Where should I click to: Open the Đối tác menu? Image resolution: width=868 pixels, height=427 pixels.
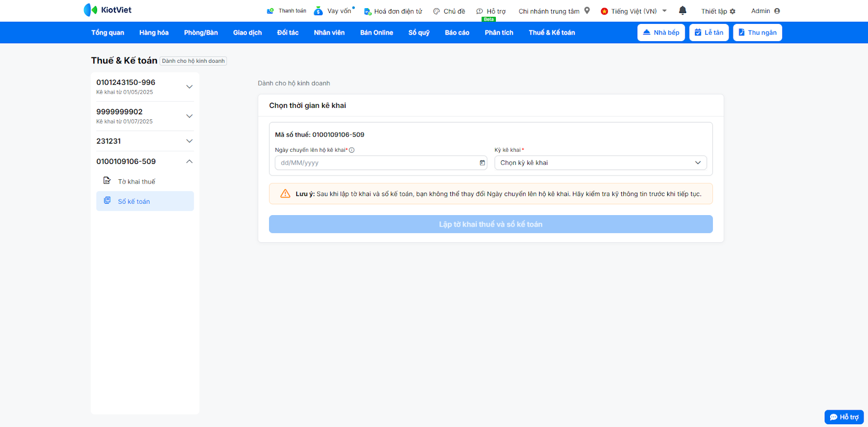288,33
